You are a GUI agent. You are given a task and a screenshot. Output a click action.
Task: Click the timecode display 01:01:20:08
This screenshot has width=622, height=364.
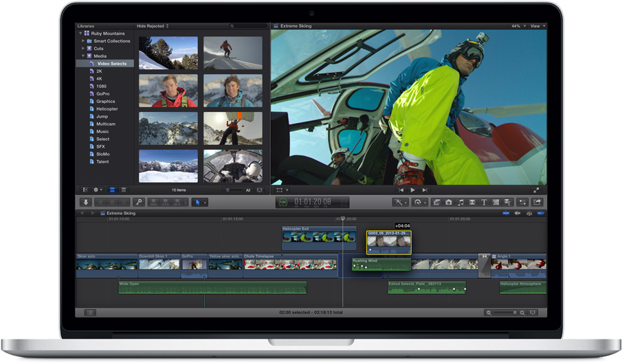click(x=313, y=202)
